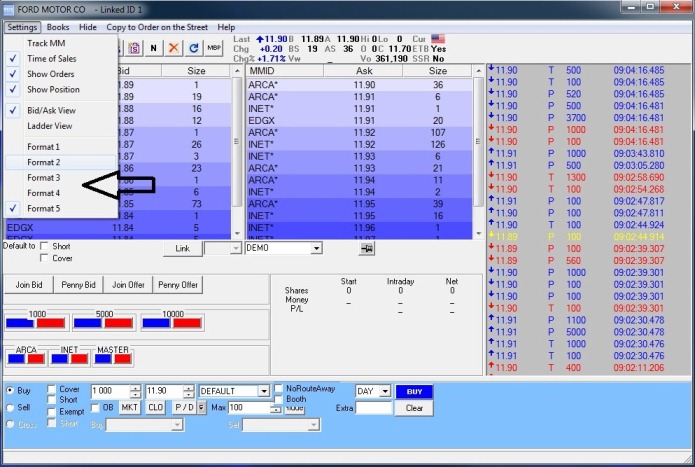Screen dimensions: 695x467
Task: Click the US flag currency icon
Action: pyautogui.click(x=437, y=39)
